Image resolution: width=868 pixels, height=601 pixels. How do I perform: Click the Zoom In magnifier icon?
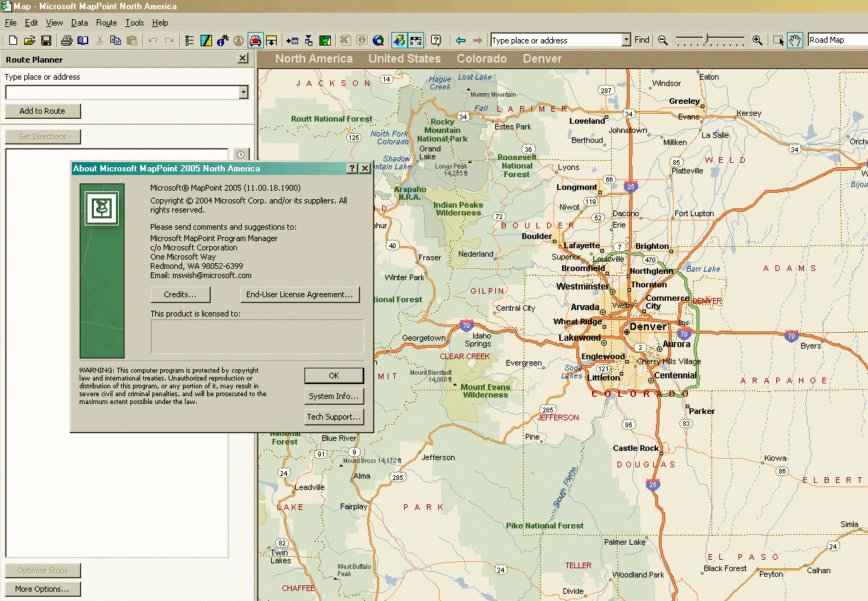[x=757, y=41]
